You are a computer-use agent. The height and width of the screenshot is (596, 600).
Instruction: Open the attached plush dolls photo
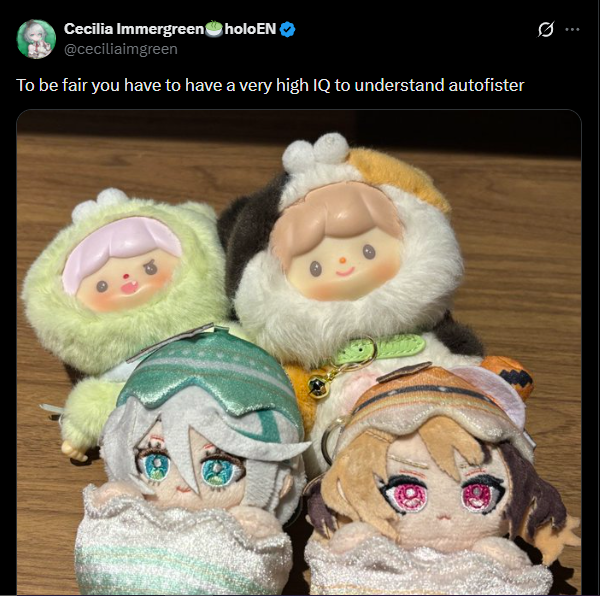point(299,352)
